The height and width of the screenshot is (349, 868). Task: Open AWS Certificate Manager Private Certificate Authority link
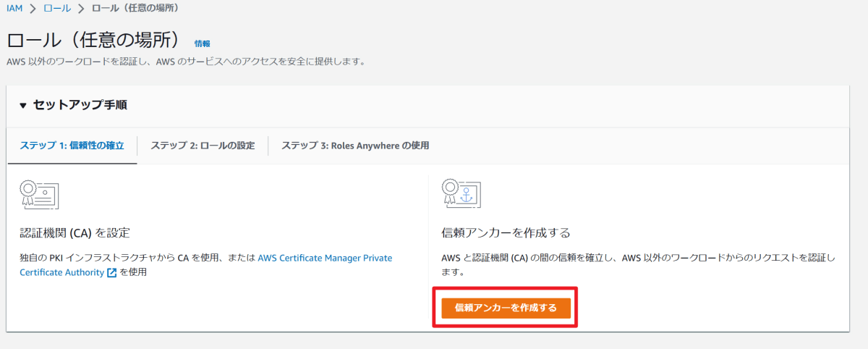[206, 265]
